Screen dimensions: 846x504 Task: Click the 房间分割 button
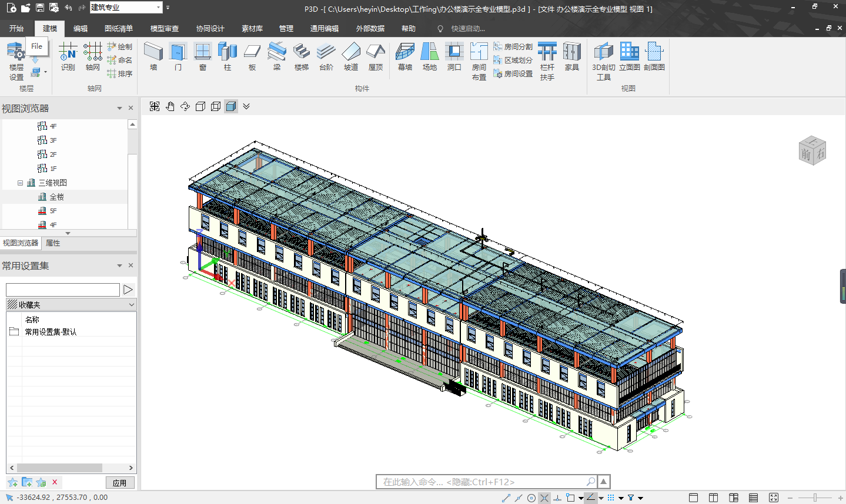pos(513,46)
